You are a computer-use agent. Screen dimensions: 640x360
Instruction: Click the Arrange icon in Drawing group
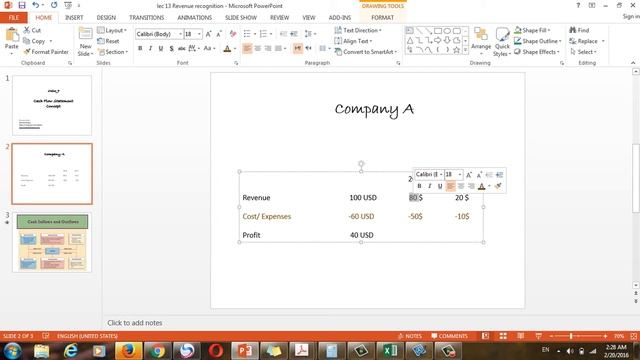tap(481, 34)
